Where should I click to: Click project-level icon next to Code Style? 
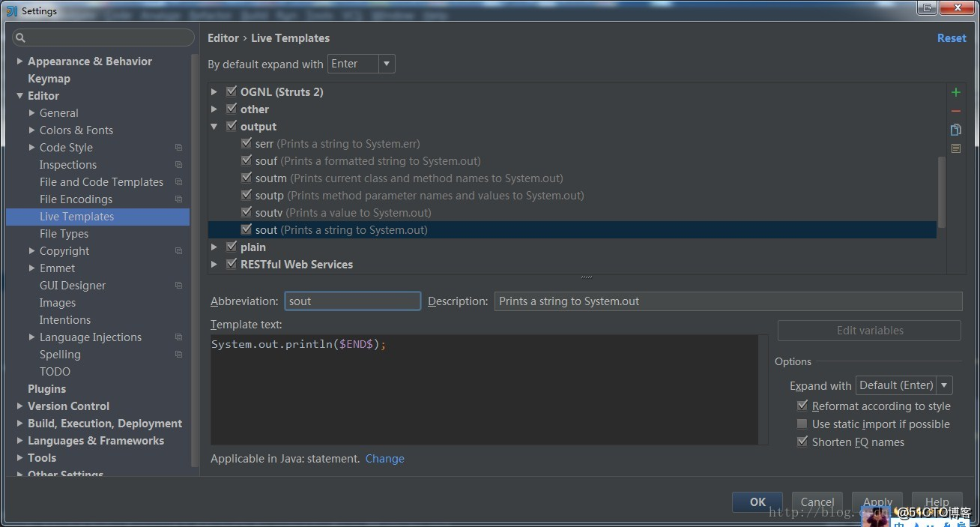point(178,148)
